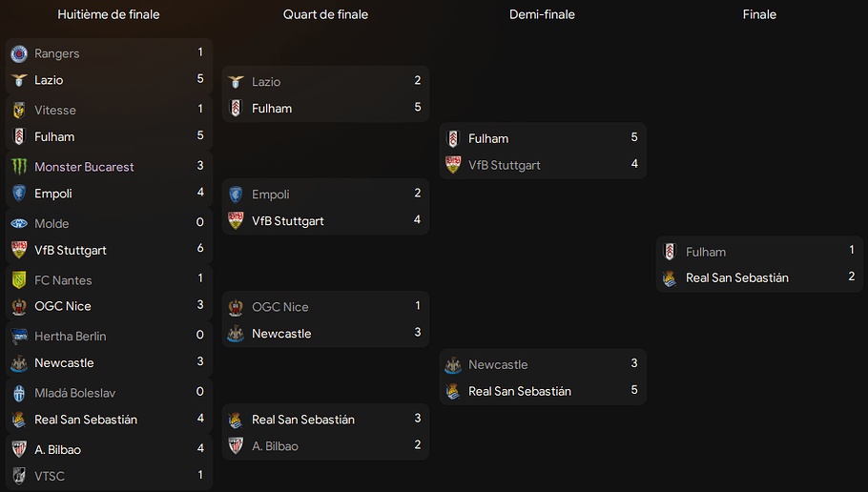
Task: Go to the Demi-finale round header
Action: [543, 14]
